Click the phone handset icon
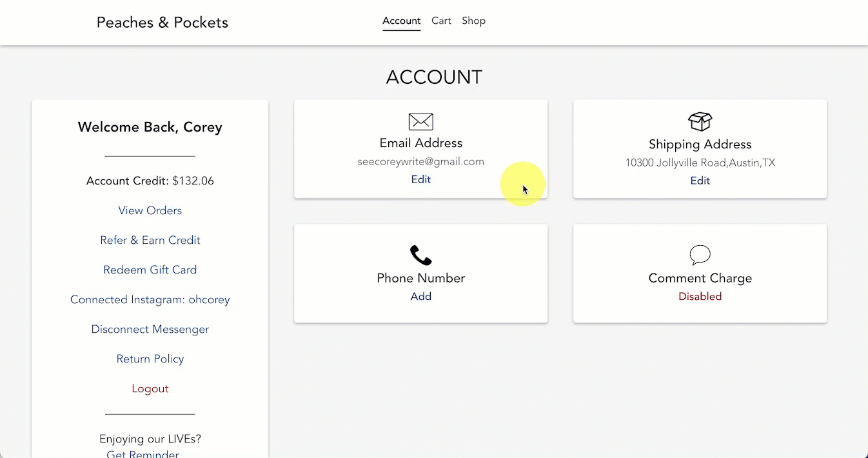Image resolution: width=868 pixels, height=458 pixels. 420,255
